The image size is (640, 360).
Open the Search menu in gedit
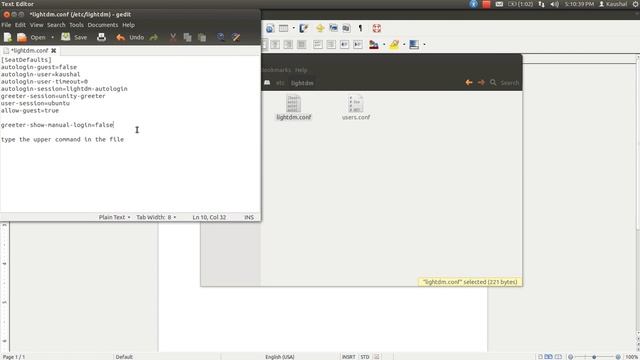[56, 25]
